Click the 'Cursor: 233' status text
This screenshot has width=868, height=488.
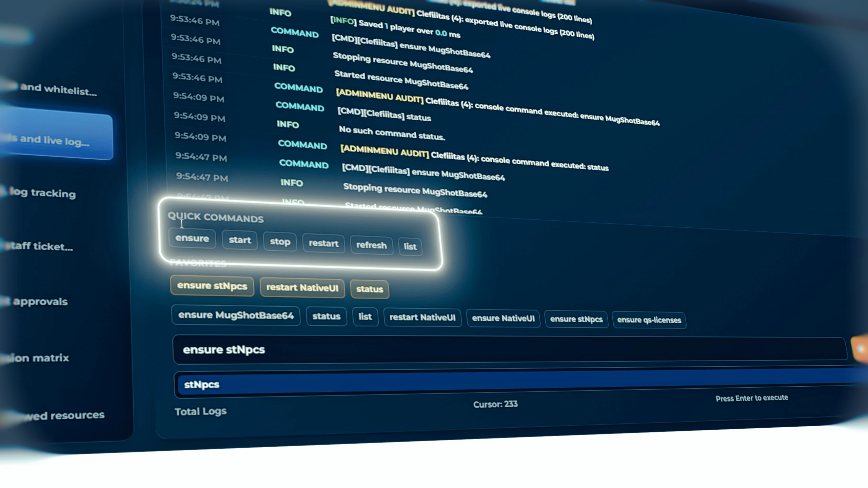(495, 404)
